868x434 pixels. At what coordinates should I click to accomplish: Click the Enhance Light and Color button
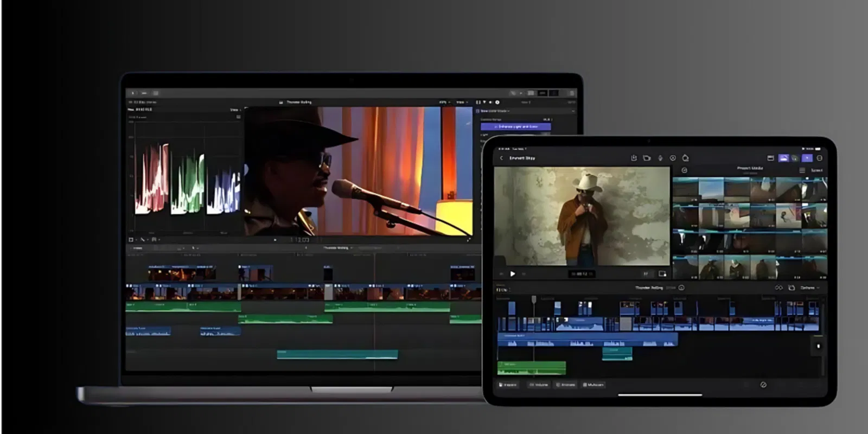pyautogui.click(x=516, y=126)
